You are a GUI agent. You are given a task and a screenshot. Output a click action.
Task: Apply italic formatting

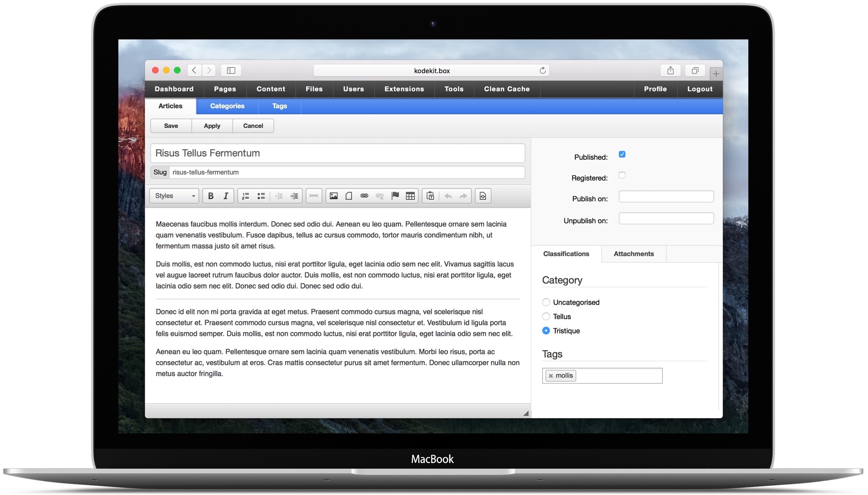tap(226, 196)
